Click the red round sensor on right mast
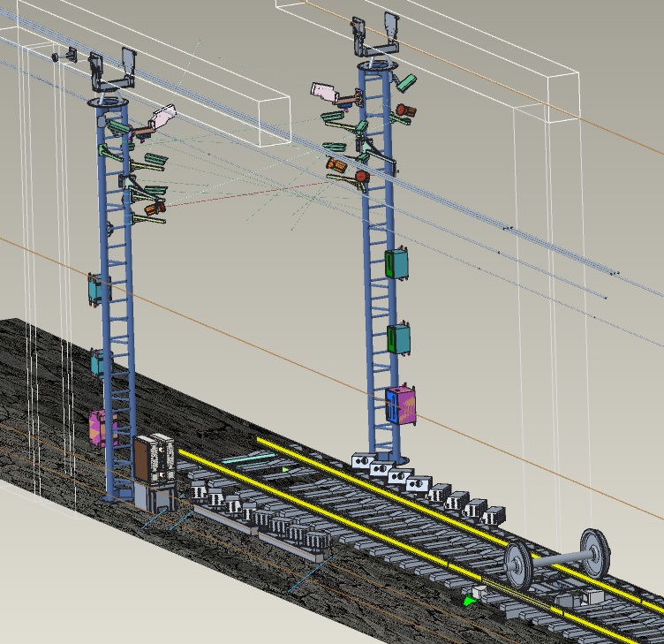664x644 pixels. (x=361, y=178)
